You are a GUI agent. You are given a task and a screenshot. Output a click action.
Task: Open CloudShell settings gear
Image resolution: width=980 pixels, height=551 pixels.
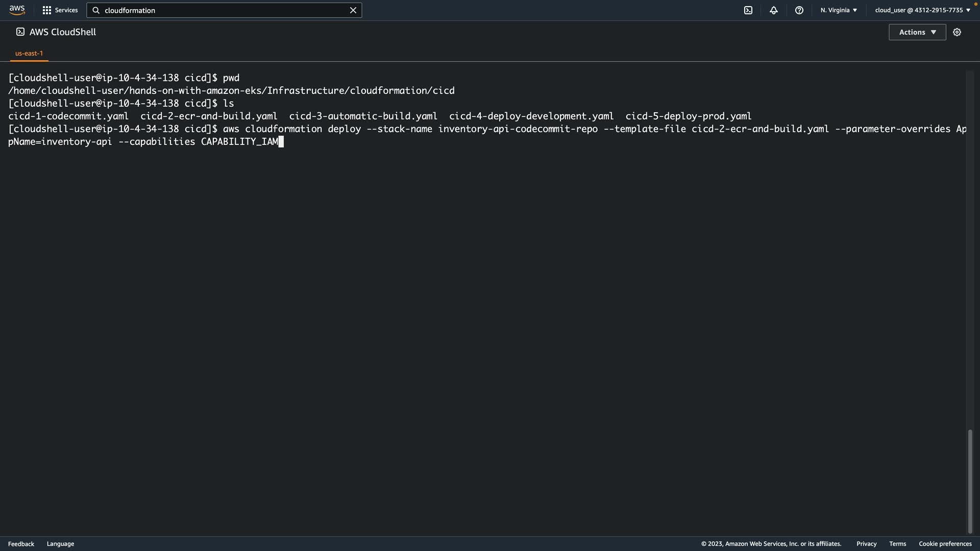coord(957,32)
